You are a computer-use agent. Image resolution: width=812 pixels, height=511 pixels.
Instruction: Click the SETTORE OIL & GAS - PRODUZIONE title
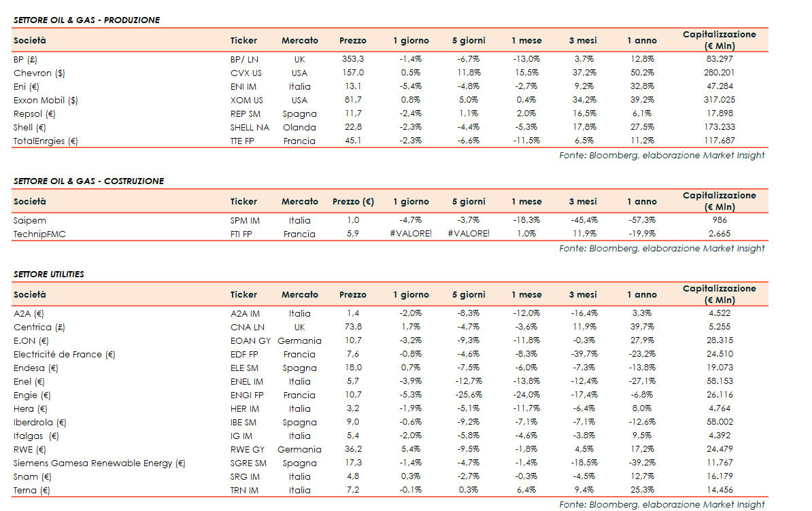click(86, 20)
